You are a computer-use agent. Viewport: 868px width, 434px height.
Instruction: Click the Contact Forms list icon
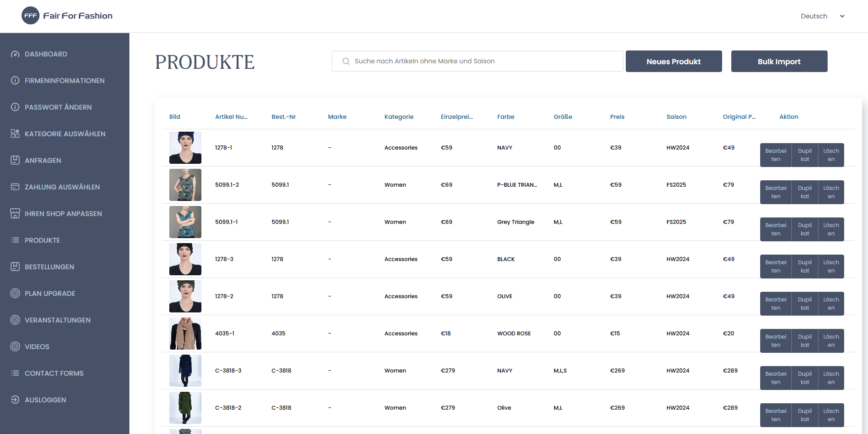click(x=15, y=373)
